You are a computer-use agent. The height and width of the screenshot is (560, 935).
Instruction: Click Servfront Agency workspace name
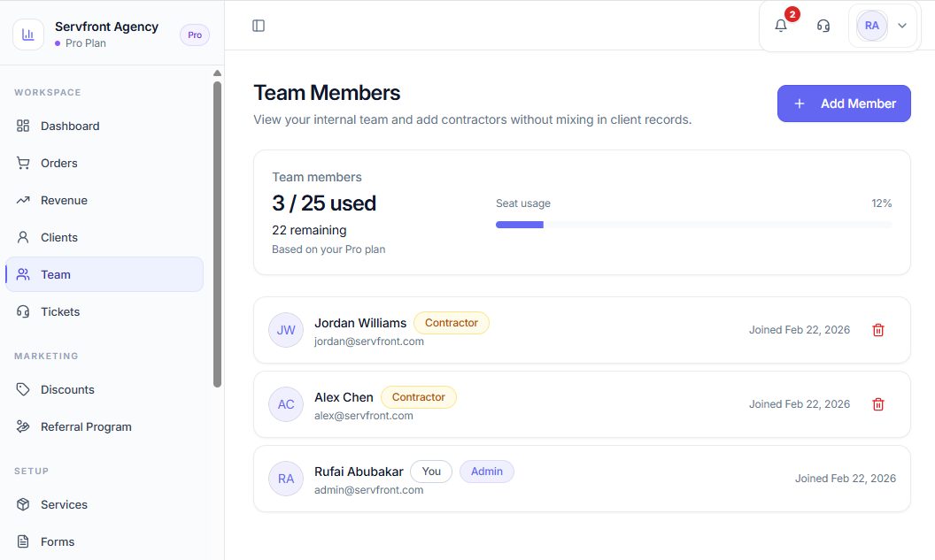pyautogui.click(x=107, y=27)
